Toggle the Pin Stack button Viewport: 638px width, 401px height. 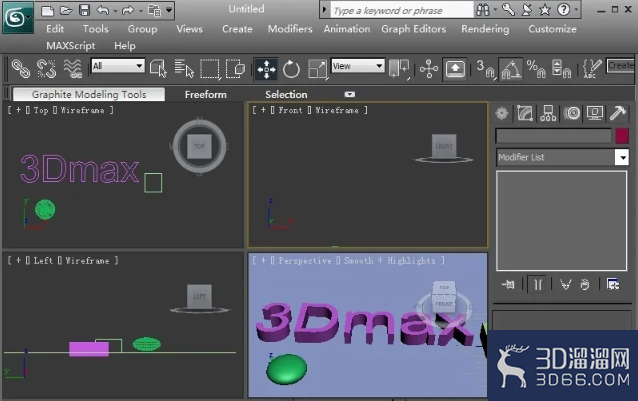508,284
